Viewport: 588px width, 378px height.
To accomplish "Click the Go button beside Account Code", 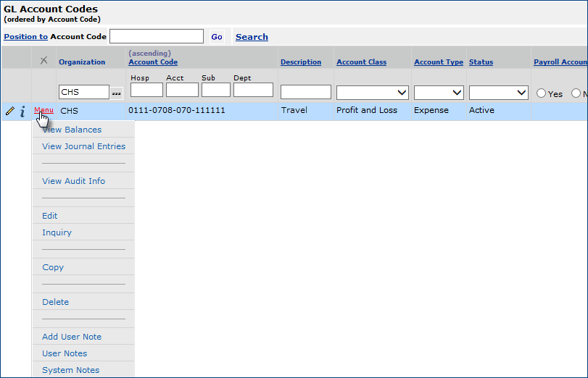I will click(217, 37).
